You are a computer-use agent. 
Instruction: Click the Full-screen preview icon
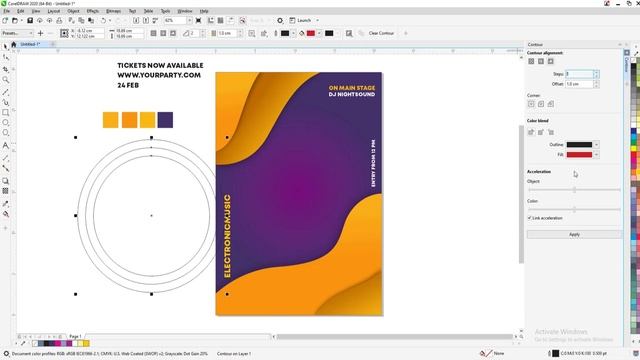pos(199,20)
